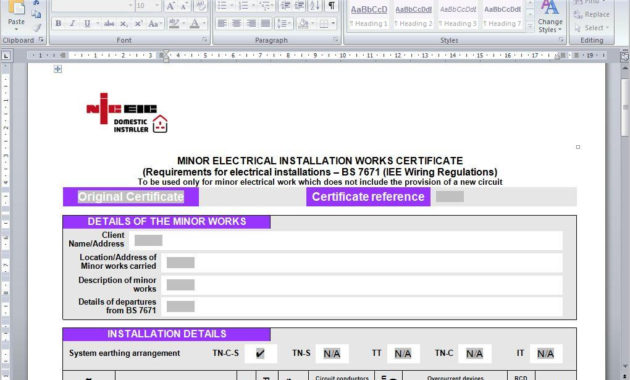Click the Certificate reference field
The width and height of the screenshot is (630, 380).
coord(450,196)
